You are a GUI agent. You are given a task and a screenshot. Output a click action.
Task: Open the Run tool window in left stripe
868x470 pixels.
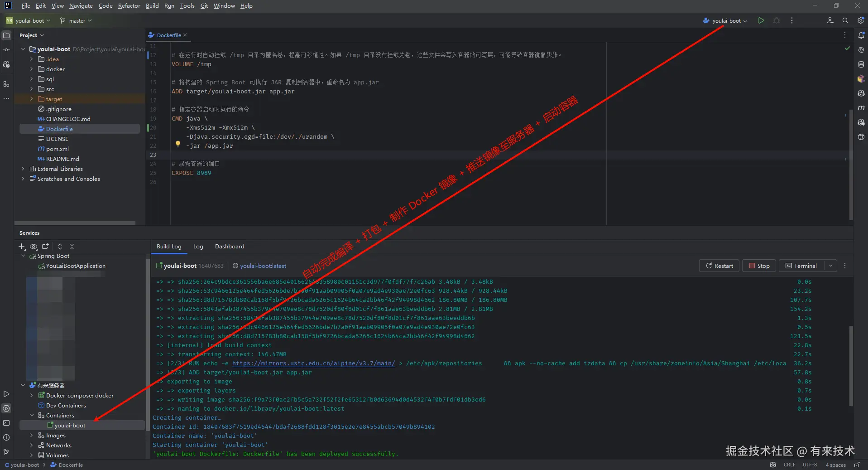click(x=6, y=394)
